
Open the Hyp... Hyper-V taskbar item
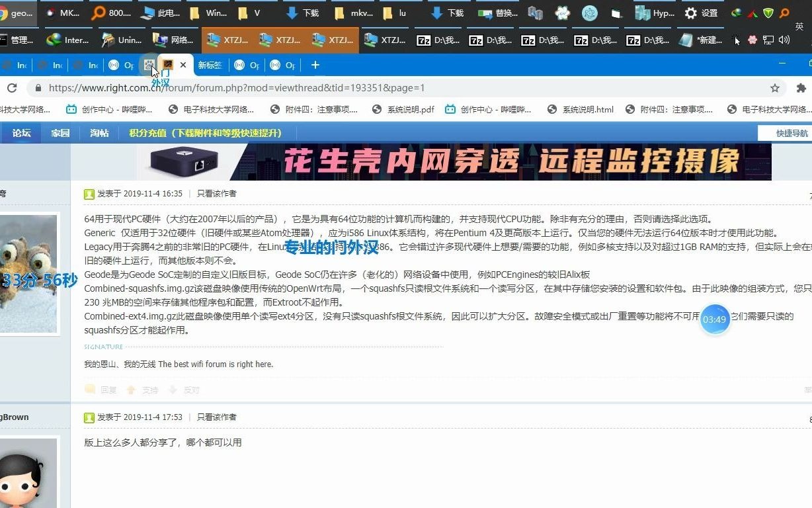[655, 13]
